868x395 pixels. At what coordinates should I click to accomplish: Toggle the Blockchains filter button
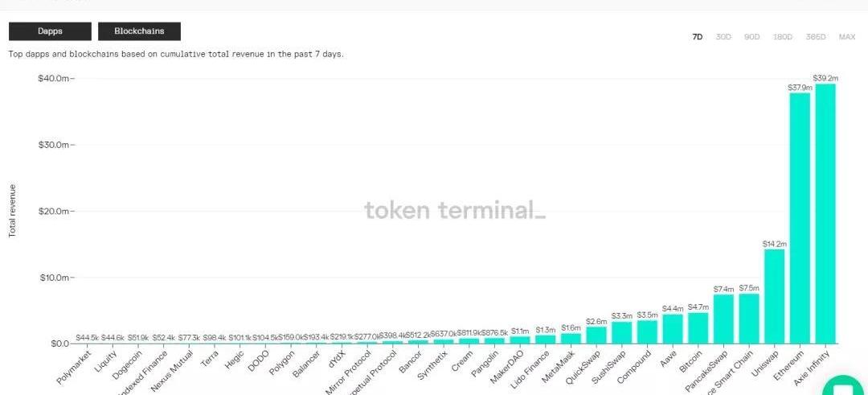139,31
